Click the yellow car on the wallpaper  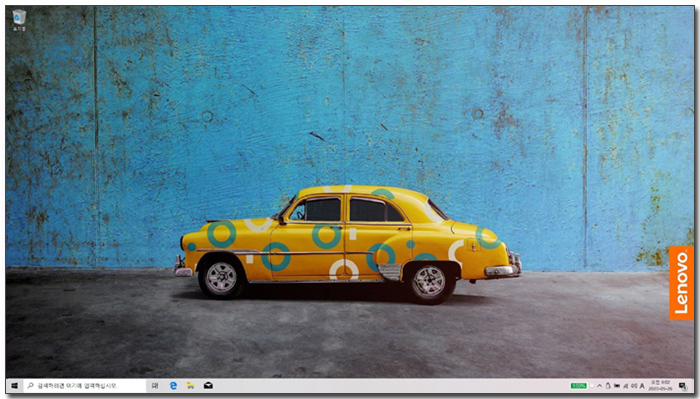347,244
